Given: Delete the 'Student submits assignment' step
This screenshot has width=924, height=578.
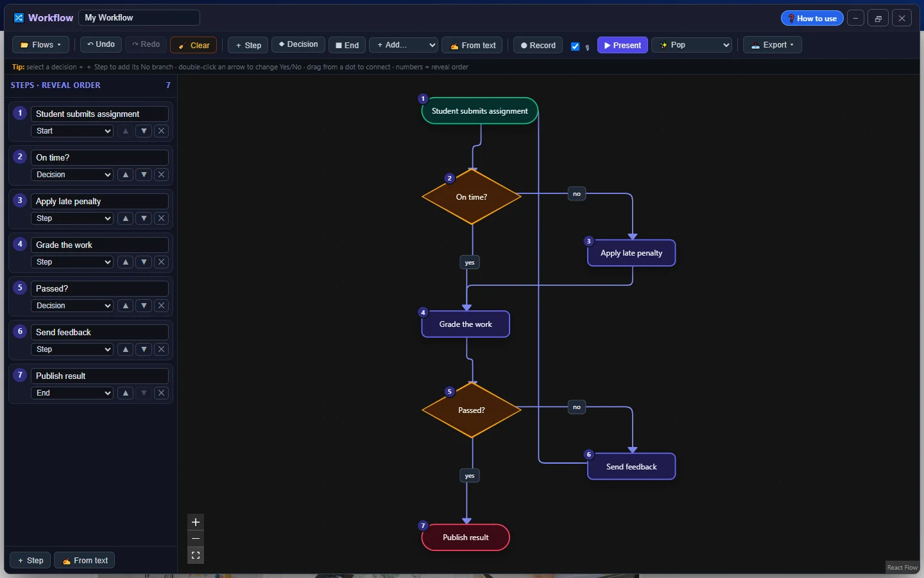Looking at the screenshot, I should coord(162,131).
